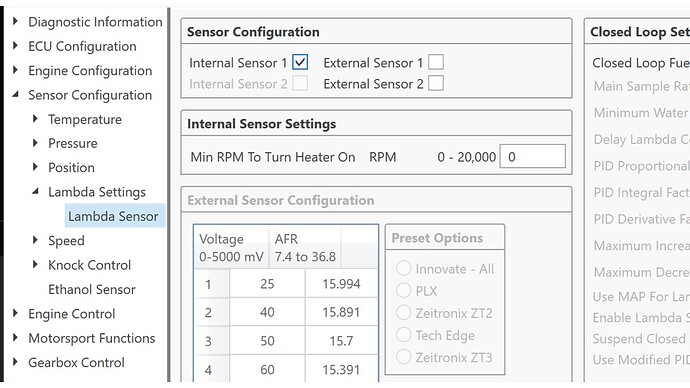The width and height of the screenshot is (690, 388).
Task: Open the Speed settings item
Action: click(66, 241)
